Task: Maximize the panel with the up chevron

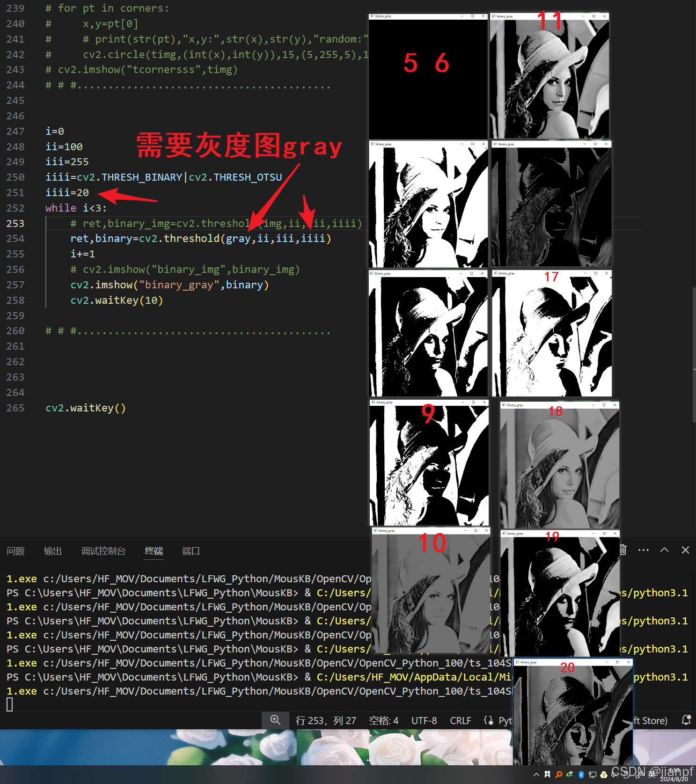Action: [664, 550]
